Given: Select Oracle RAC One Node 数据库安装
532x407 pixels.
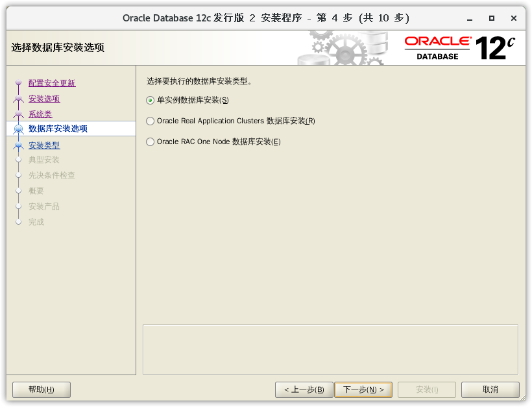Looking at the screenshot, I should coord(151,142).
